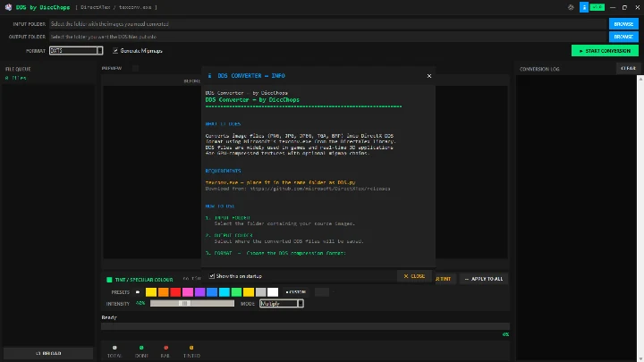This screenshot has width=644, height=362.
Task: Click the 'WHAT IT DOES' heading in dialog
Action: [223, 124]
